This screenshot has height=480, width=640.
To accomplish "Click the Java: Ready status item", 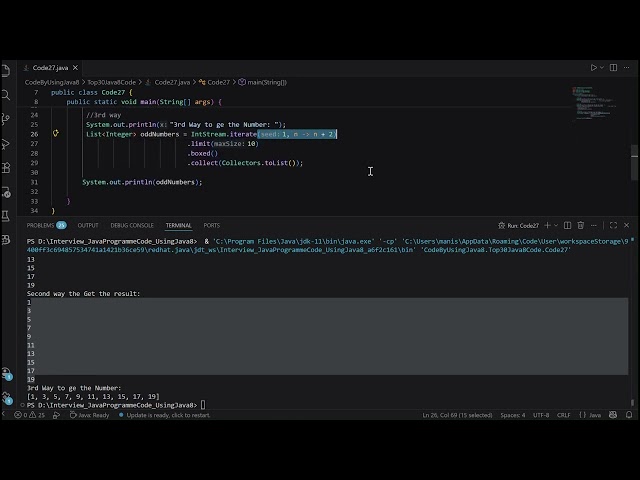I will coord(89,415).
